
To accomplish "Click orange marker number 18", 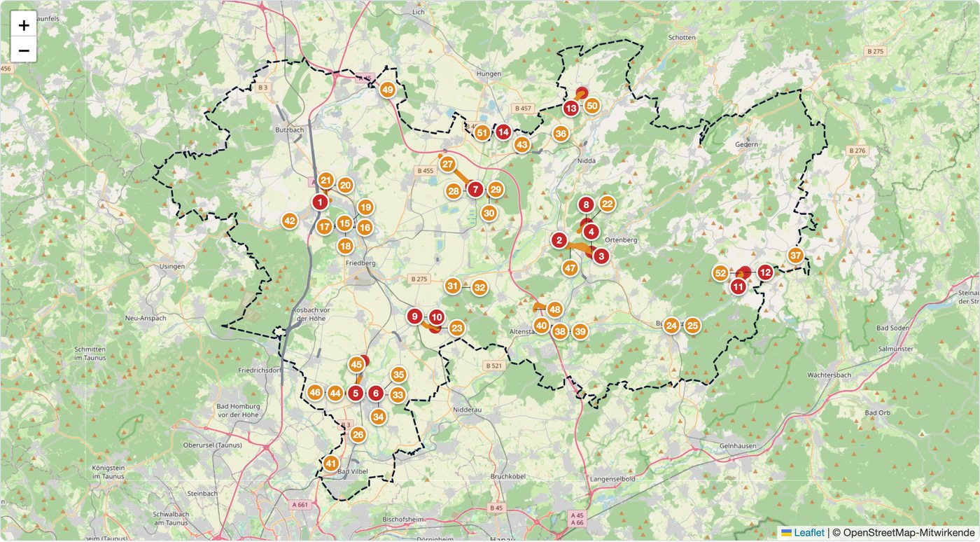I will coord(345,246).
